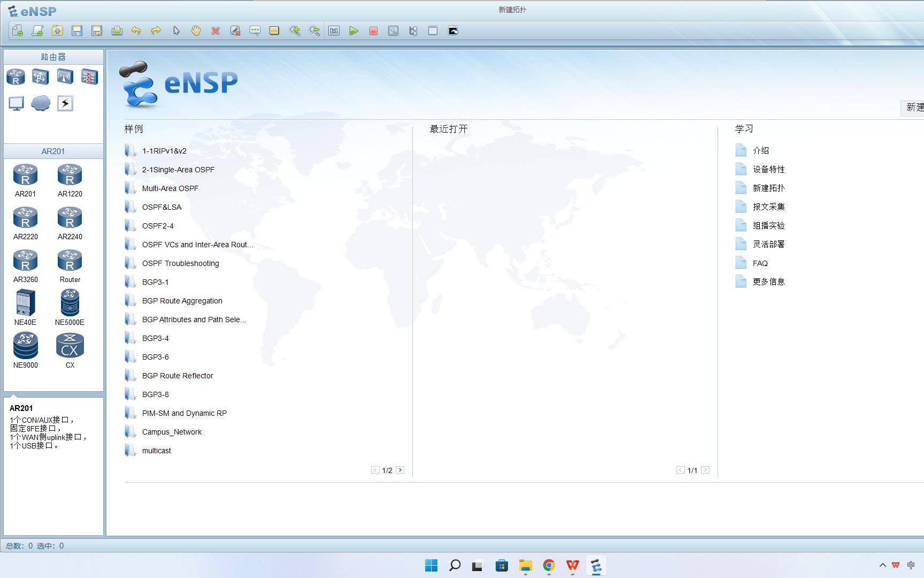924x578 pixels.
Task: Create a new topology from toolbar
Action: pyautogui.click(x=17, y=31)
